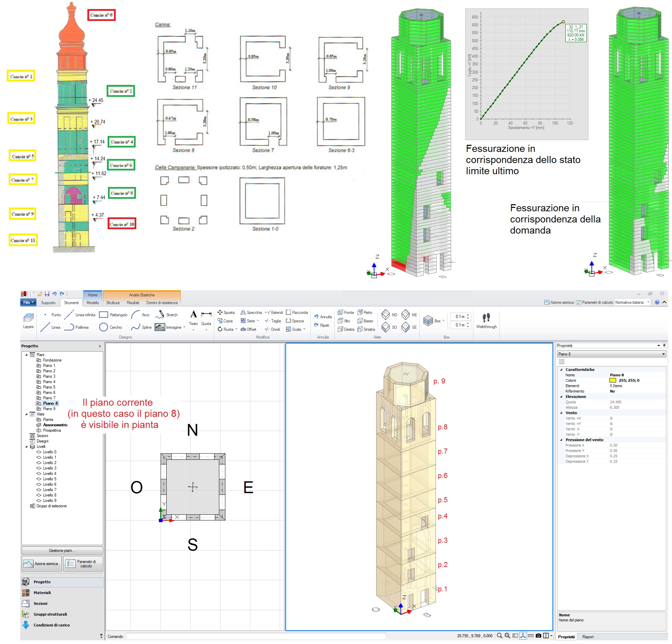Switch to the NE isometric view
This screenshot has height=644, width=672.
[x=405, y=314]
